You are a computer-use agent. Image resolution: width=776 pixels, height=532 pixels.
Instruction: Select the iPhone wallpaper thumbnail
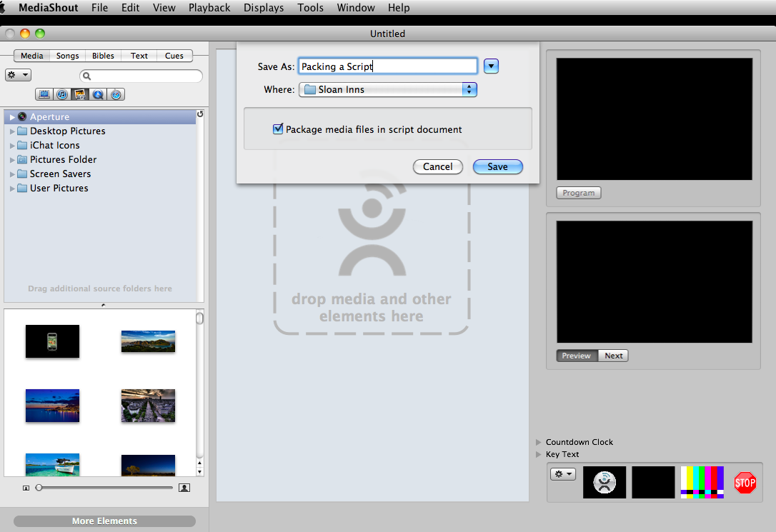point(52,341)
